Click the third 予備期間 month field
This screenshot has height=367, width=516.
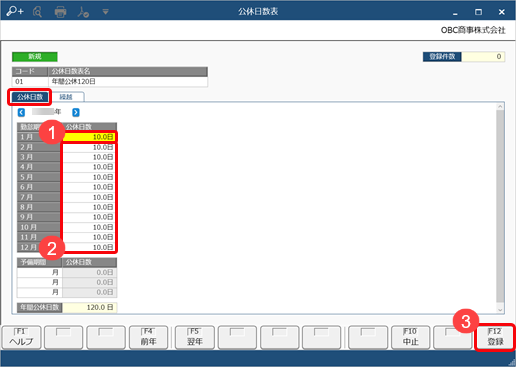coord(39,292)
